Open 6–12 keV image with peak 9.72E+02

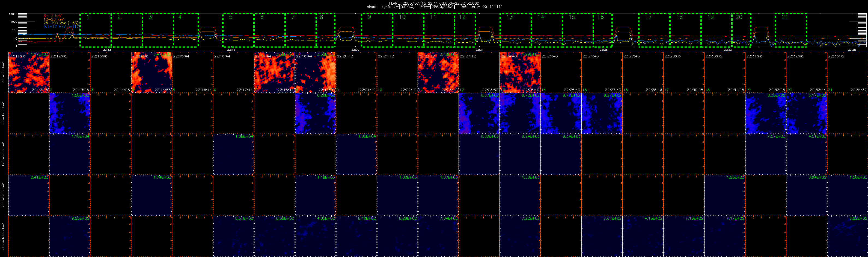click(520, 113)
